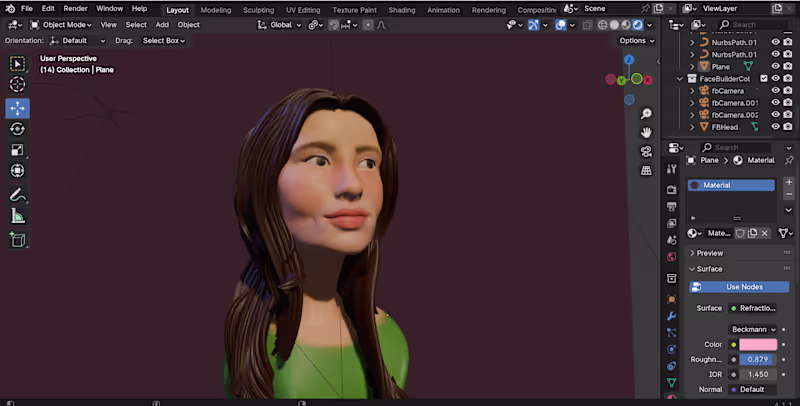Click the viewport zoom magnifier icon
Image resolution: width=800 pixels, height=406 pixels.
click(x=646, y=114)
